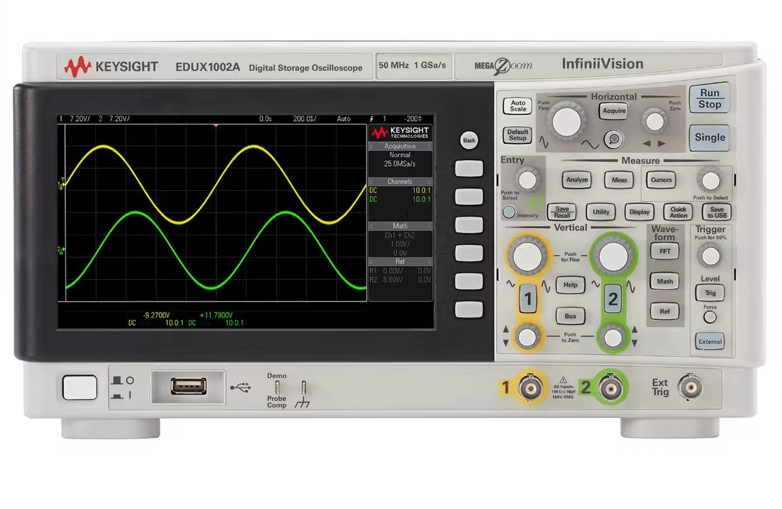Screen dimensions: 782x509
Task: Click the Save to USB button
Action: (x=717, y=212)
